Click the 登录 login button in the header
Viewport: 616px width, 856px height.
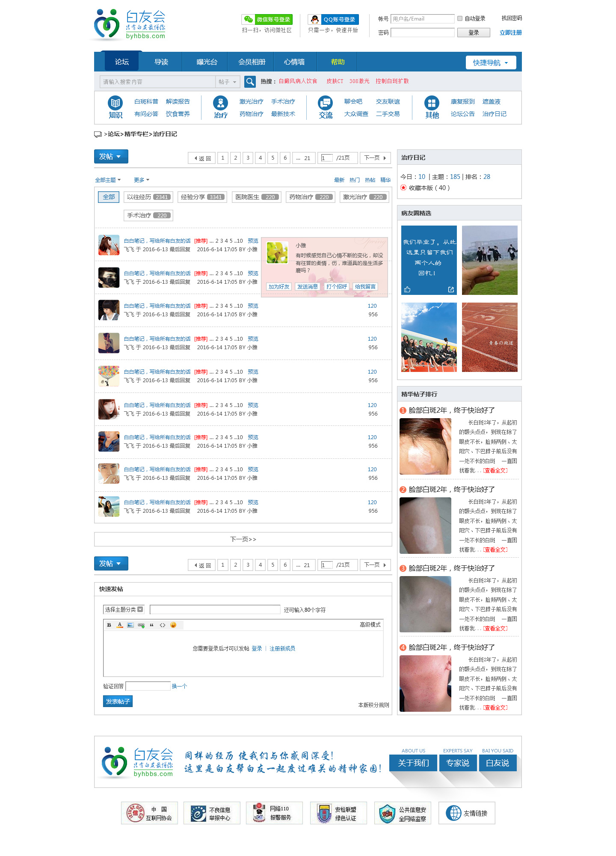[474, 33]
